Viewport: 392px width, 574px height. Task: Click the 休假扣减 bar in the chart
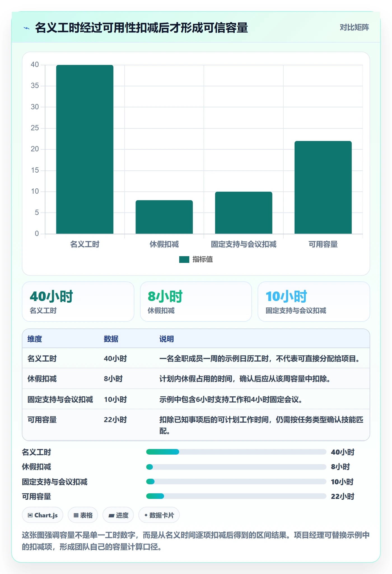tap(164, 217)
